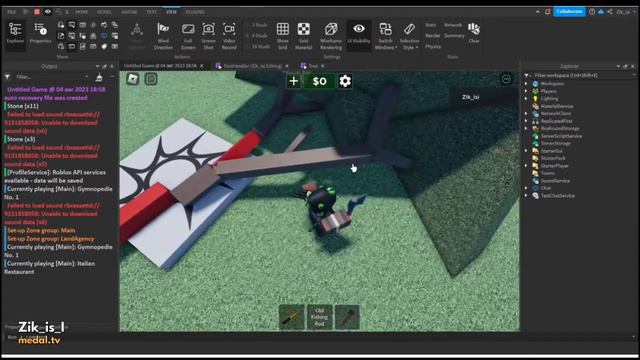Click the Play button in the title bar
640x360 pixels.
(x=26, y=11)
